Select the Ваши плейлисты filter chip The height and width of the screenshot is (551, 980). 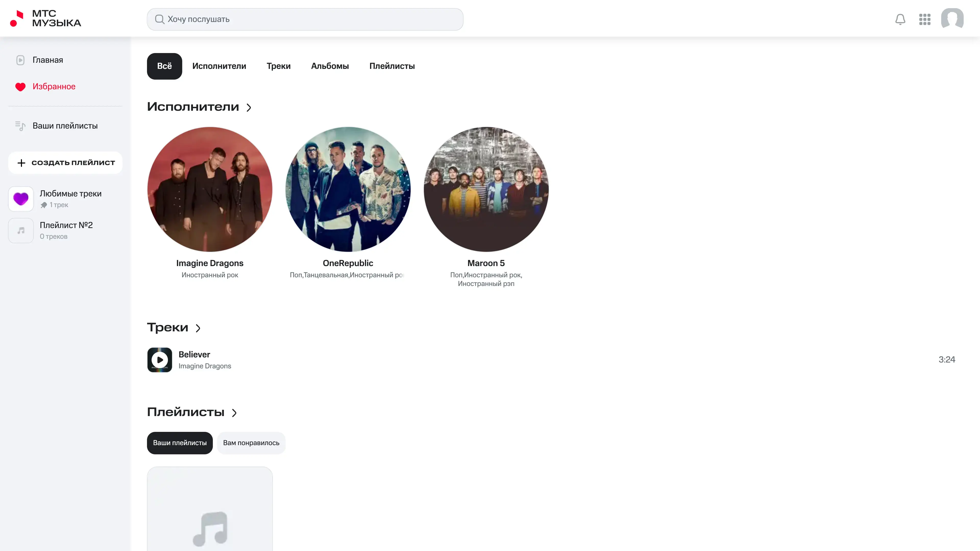click(x=180, y=443)
